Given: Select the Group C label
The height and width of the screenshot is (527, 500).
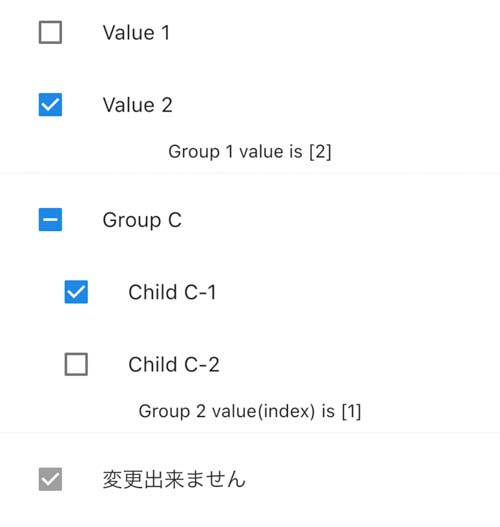Looking at the screenshot, I should (142, 220).
